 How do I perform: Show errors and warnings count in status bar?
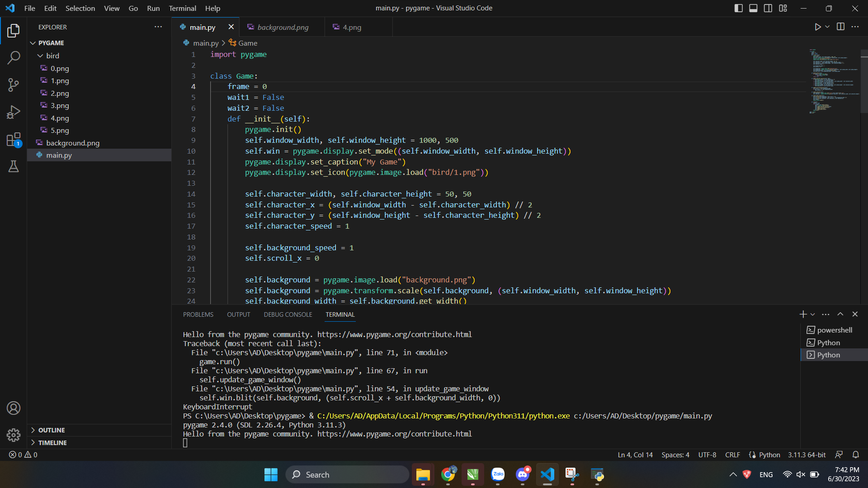[23, 455]
